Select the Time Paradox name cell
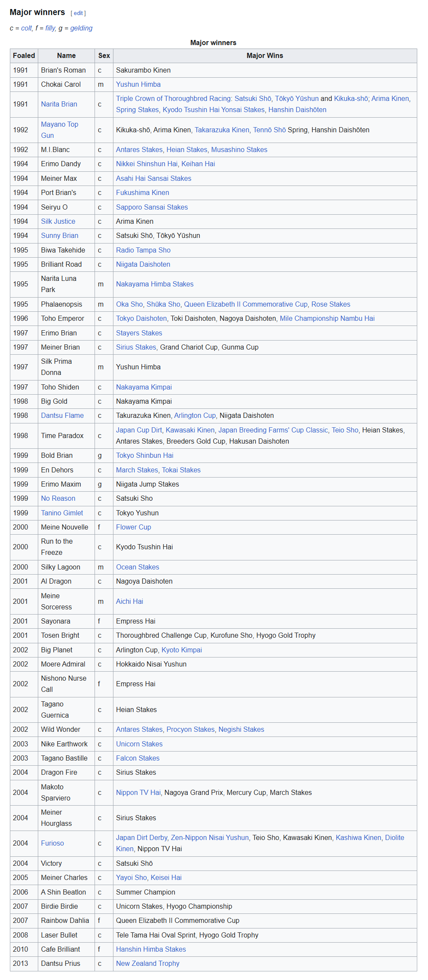The image size is (428, 980). click(x=66, y=436)
